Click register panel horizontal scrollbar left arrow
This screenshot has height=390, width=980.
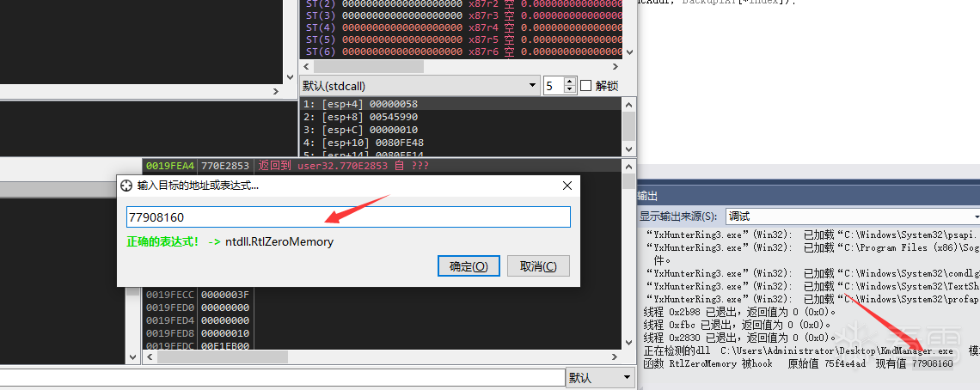click(x=306, y=66)
